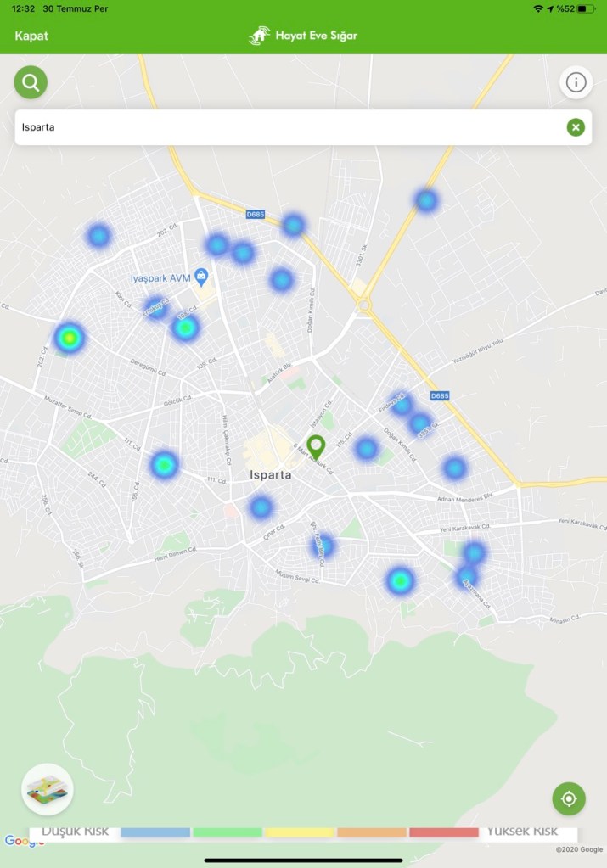The height and width of the screenshot is (868, 607).
Task: Tap the D685 highway badge near roundabout
Action: point(439,395)
